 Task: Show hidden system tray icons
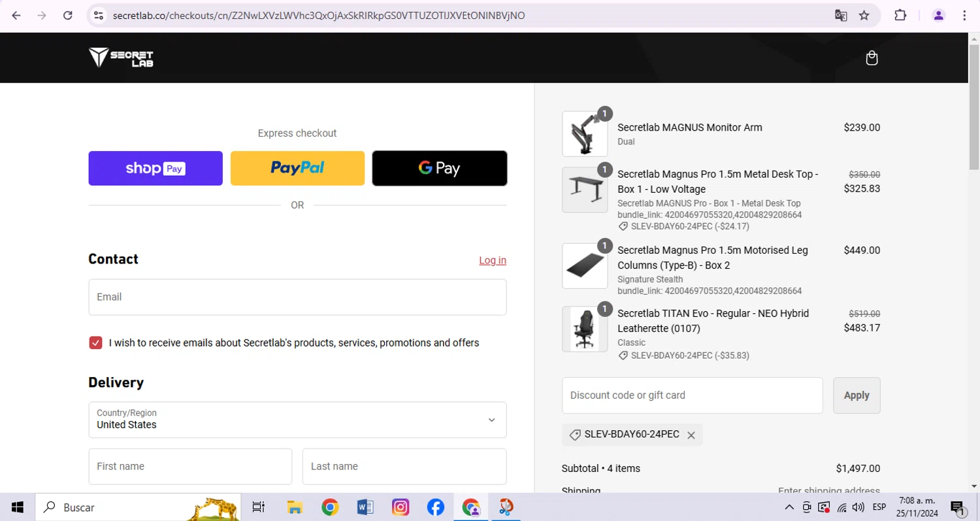789,507
